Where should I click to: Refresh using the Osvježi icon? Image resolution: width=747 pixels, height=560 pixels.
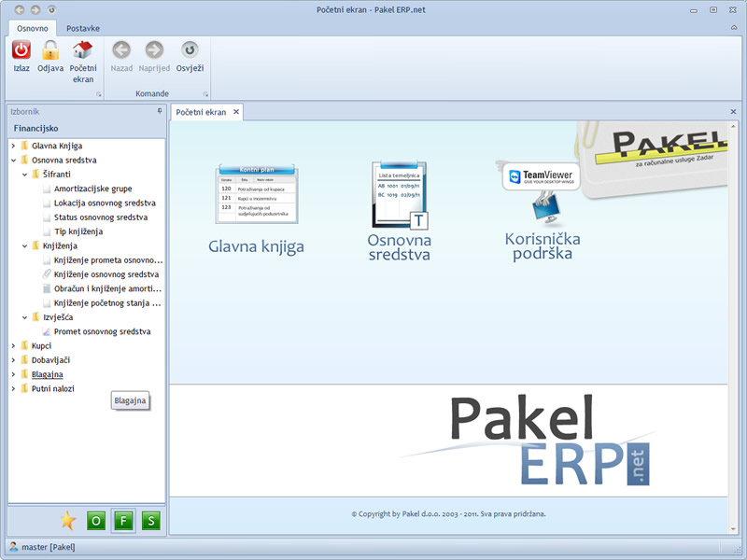pyautogui.click(x=190, y=49)
